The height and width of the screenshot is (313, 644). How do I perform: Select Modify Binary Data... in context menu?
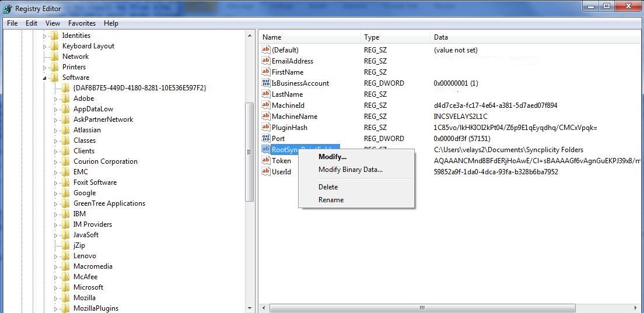350,170
